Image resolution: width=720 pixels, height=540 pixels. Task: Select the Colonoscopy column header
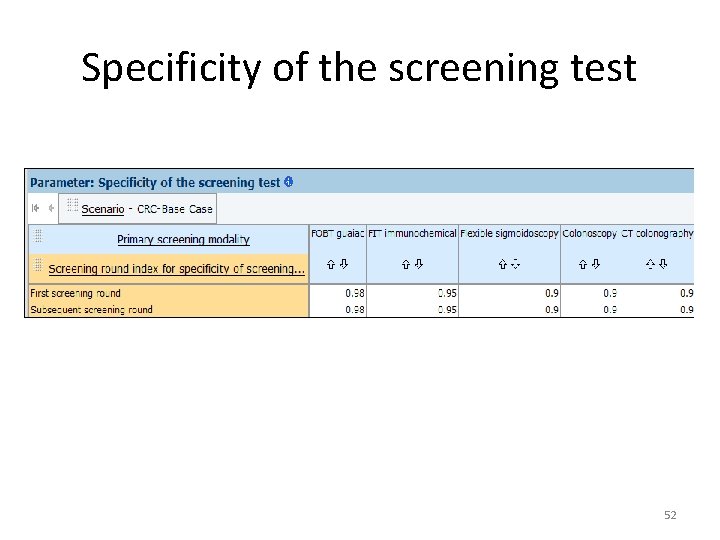[588, 233]
